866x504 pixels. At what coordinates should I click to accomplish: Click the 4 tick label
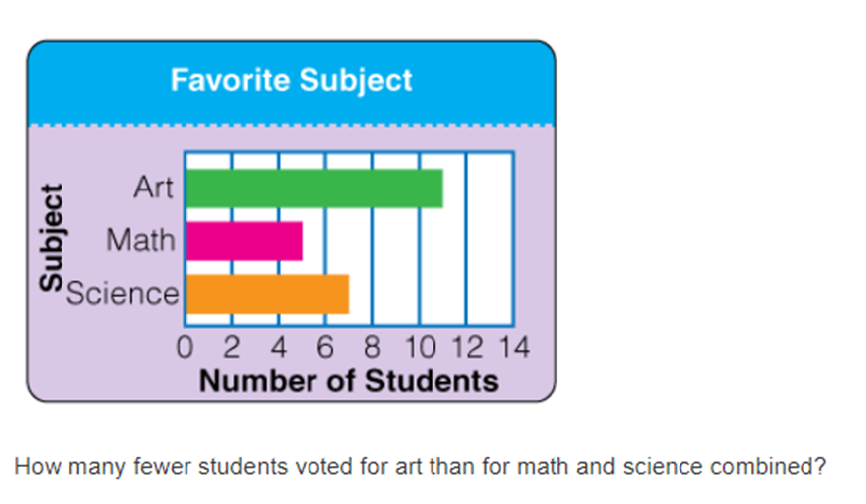[x=279, y=348]
